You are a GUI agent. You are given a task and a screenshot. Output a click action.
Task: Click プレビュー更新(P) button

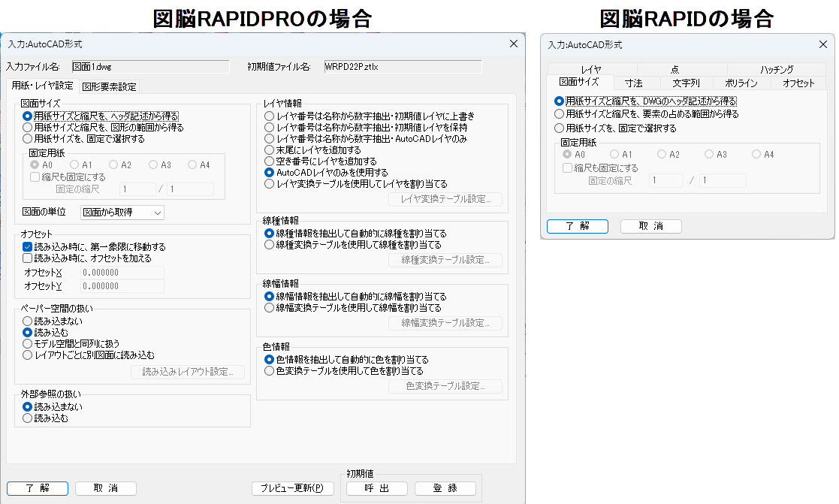point(293,488)
